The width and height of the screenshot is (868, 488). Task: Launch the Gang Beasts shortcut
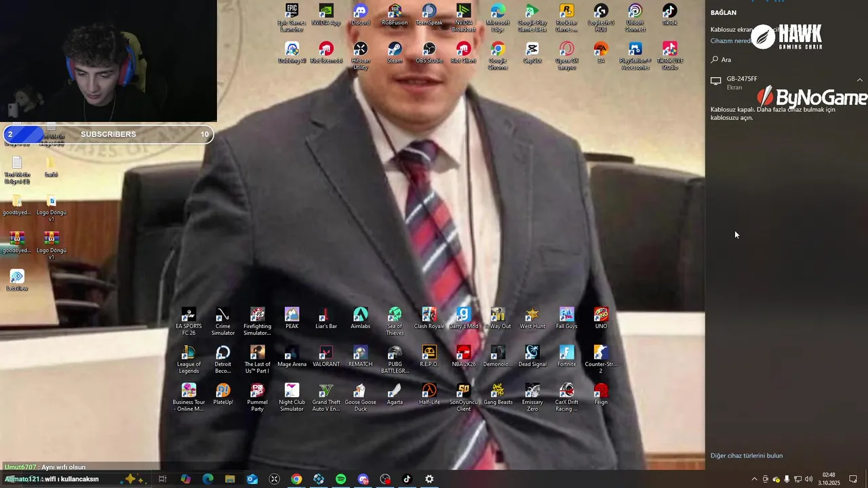point(498,394)
